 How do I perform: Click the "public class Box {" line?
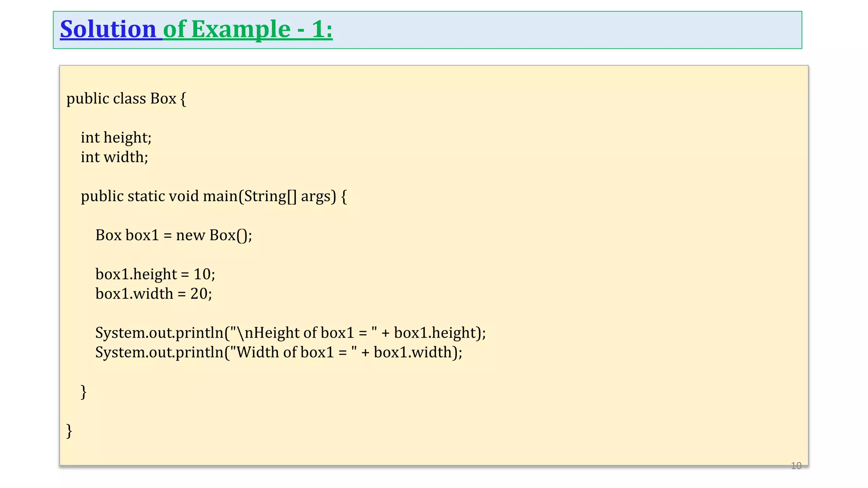click(x=126, y=99)
